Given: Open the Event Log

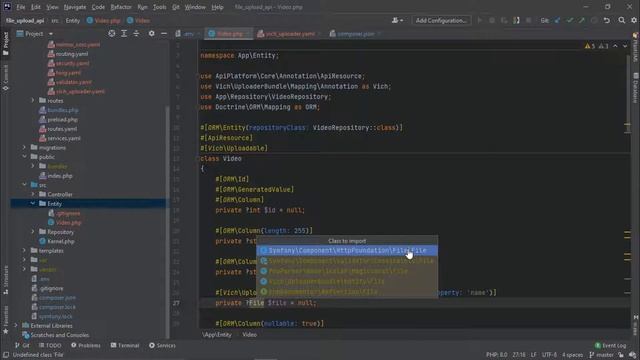Looking at the screenshot, I should pyautogui.click(x=610, y=345).
